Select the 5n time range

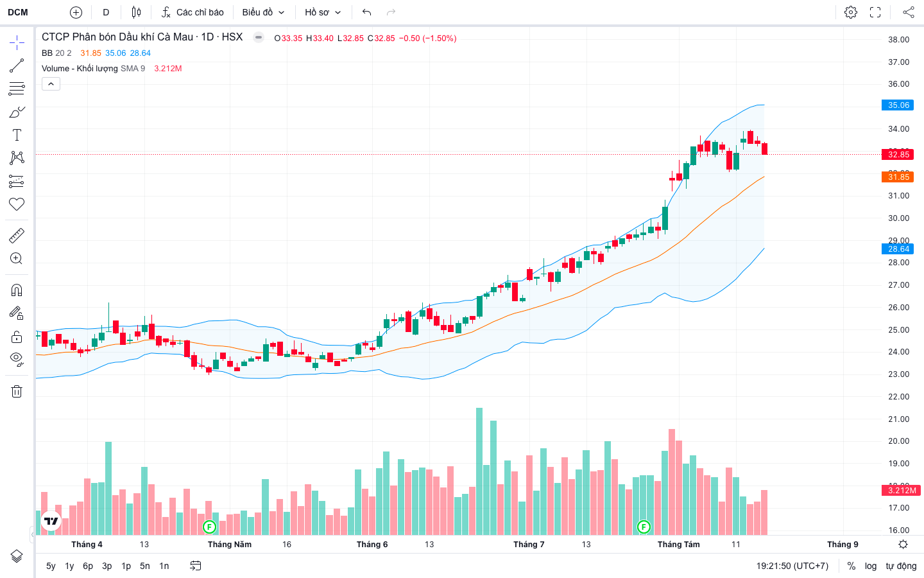(145, 566)
